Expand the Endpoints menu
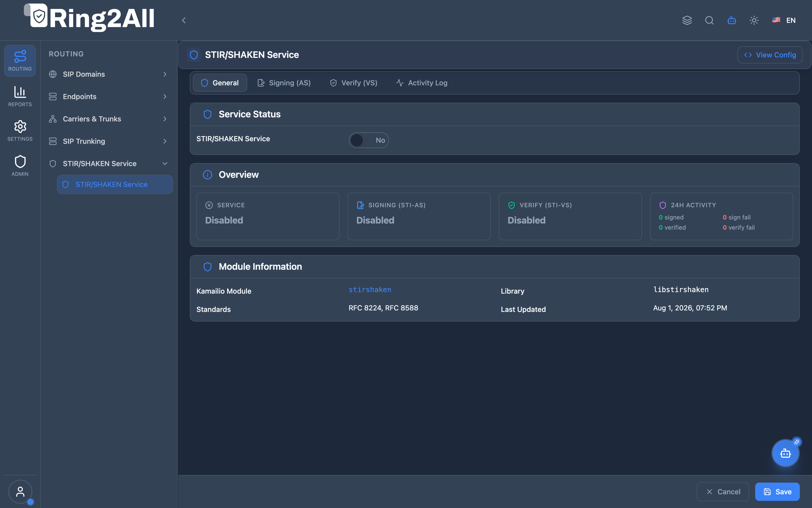812x508 pixels. [108, 97]
